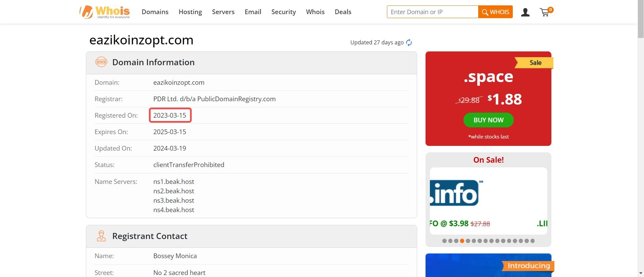
Task: Click the Domain Information heading
Action: coord(153,62)
